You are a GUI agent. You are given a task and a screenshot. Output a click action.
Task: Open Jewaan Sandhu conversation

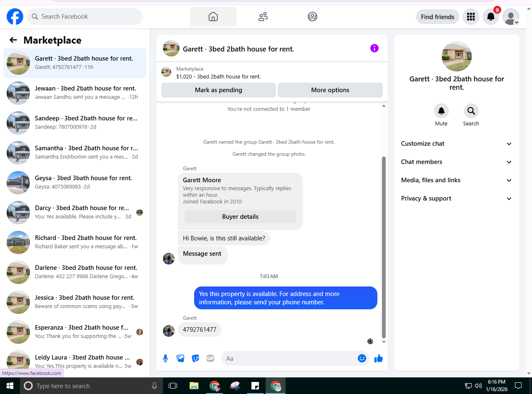pos(75,93)
